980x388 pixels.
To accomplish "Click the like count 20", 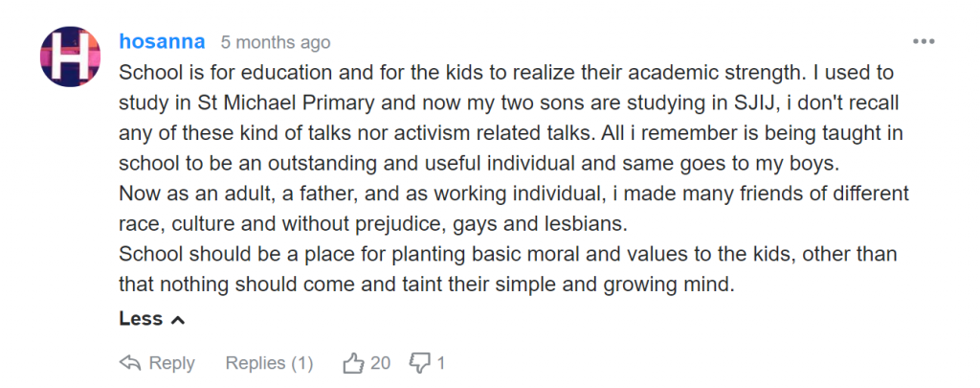I will (x=380, y=363).
